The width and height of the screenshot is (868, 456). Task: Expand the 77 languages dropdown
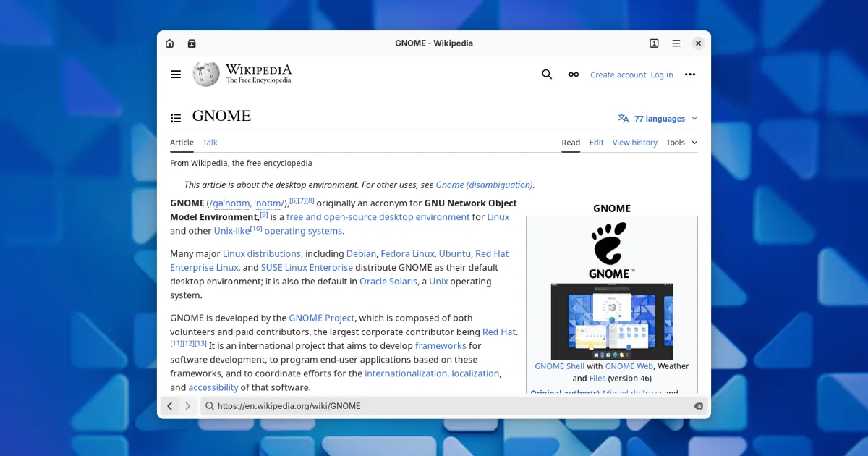659,119
